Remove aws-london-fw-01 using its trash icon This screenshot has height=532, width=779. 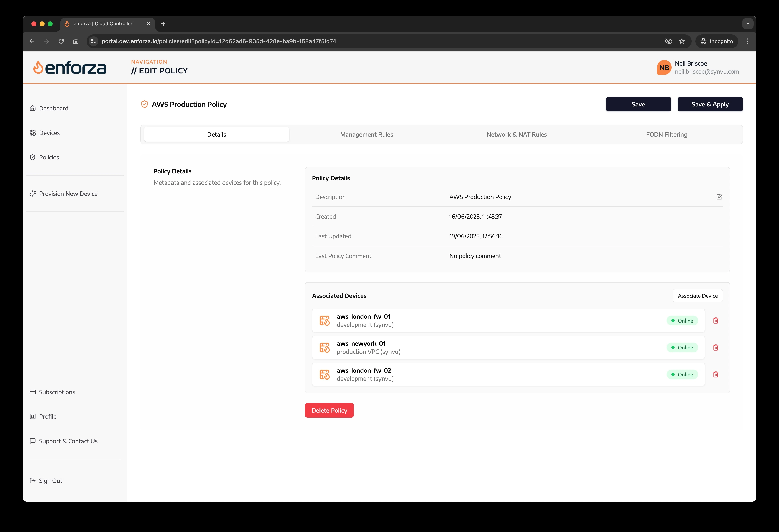point(715,321)
